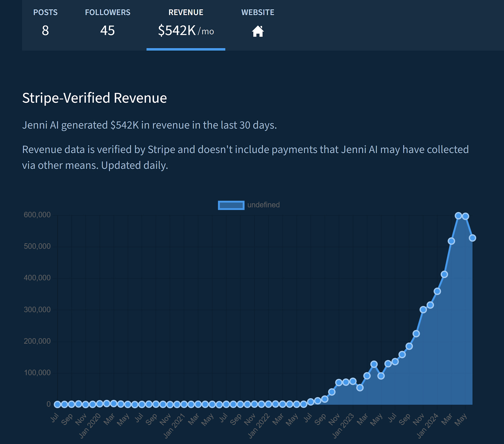Click the 400,000 y-axis label

pyautogui.click(x=37, y=278)
